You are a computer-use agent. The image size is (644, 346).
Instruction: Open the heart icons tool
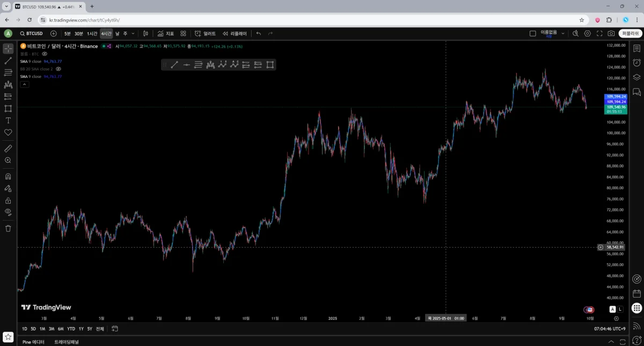pos(8,132)
